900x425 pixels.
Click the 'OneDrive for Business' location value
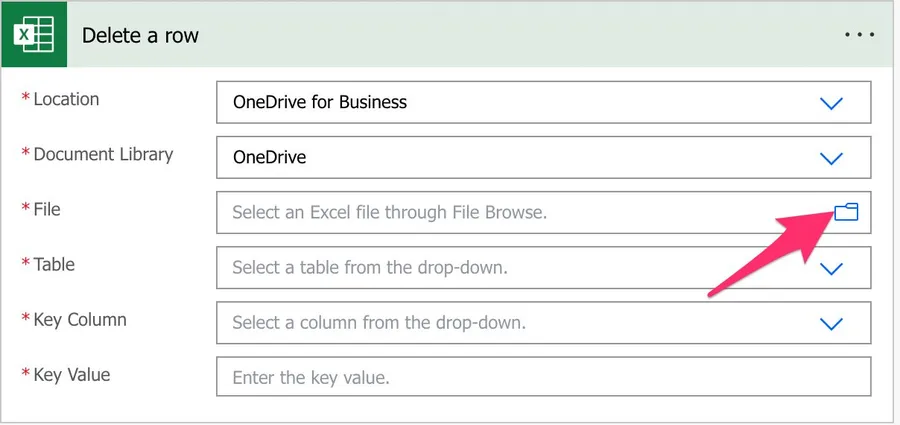320,102
